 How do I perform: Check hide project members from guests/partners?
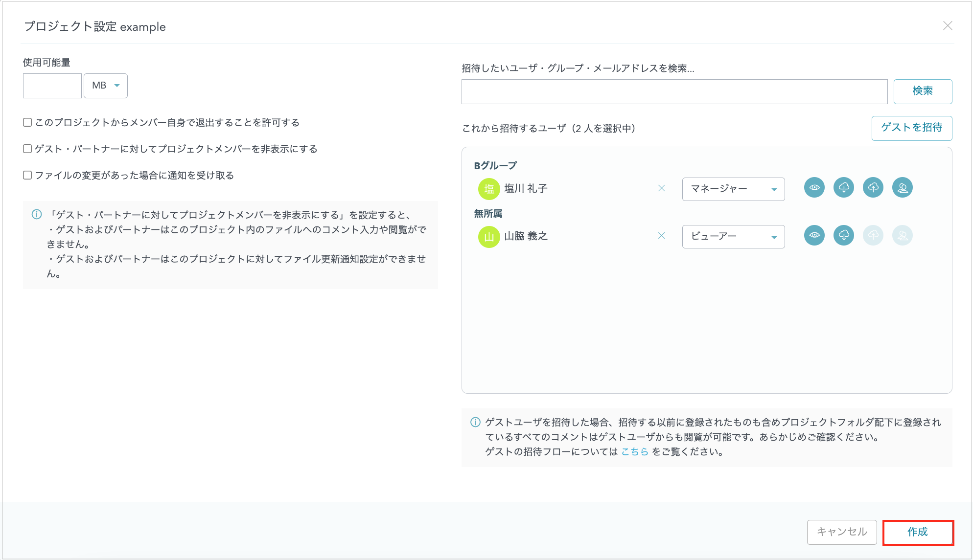coord(28,149)
